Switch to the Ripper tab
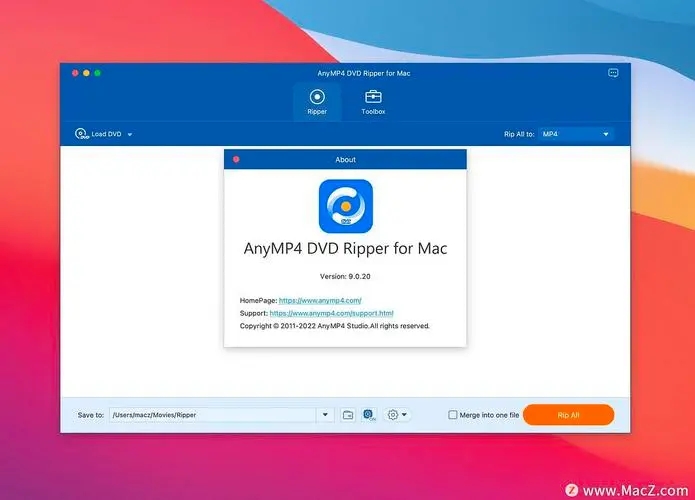Image resolution: width=695 pixels, height=500 pixels. coord(317,102)
